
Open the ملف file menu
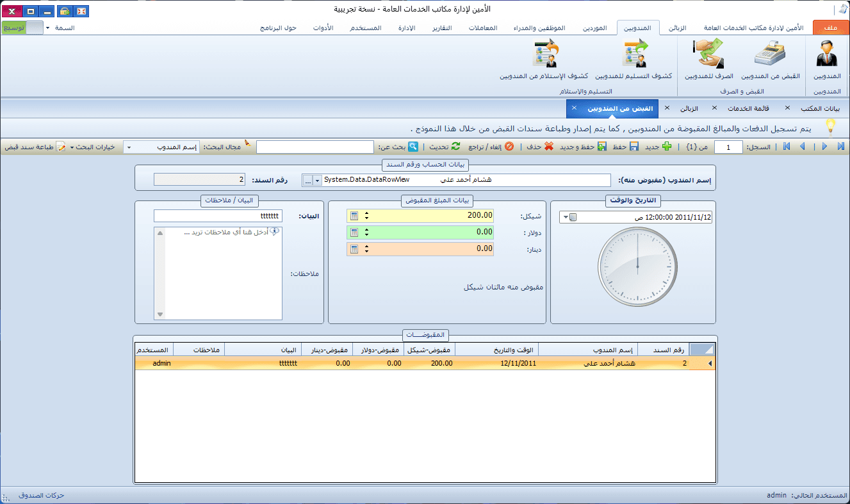click(831, 28)
